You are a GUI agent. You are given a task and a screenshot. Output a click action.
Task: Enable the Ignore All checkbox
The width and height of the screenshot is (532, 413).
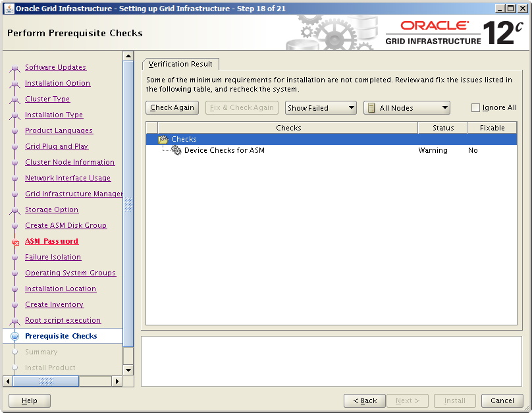click(476, 108)
